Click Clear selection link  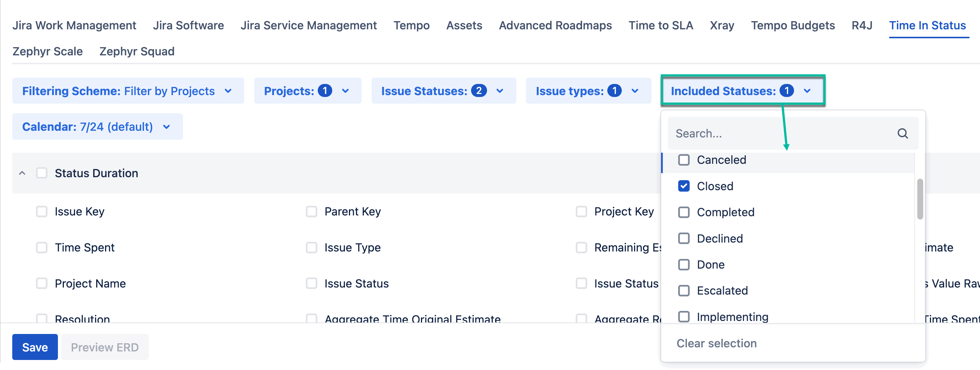716,343
